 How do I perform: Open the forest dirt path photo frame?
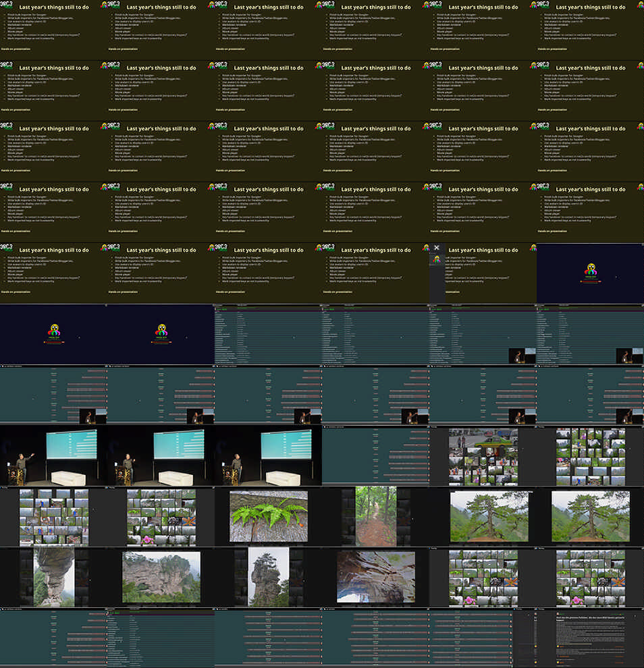tap(375, 516)
